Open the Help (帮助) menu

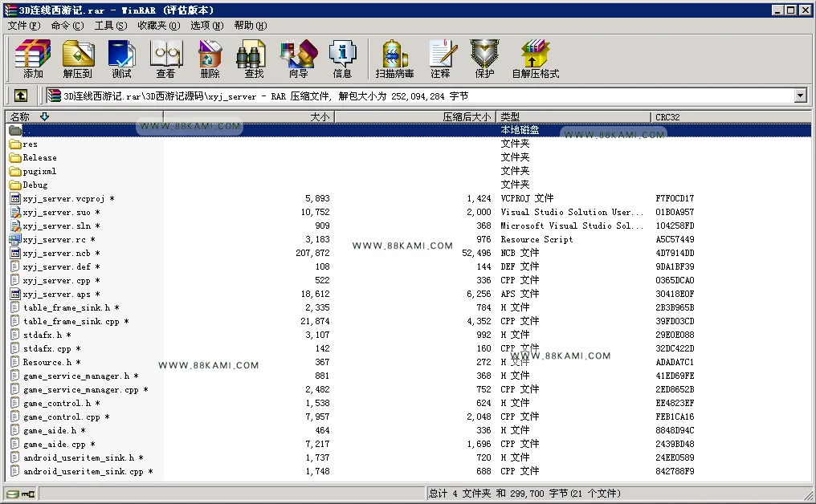(251, 26)
